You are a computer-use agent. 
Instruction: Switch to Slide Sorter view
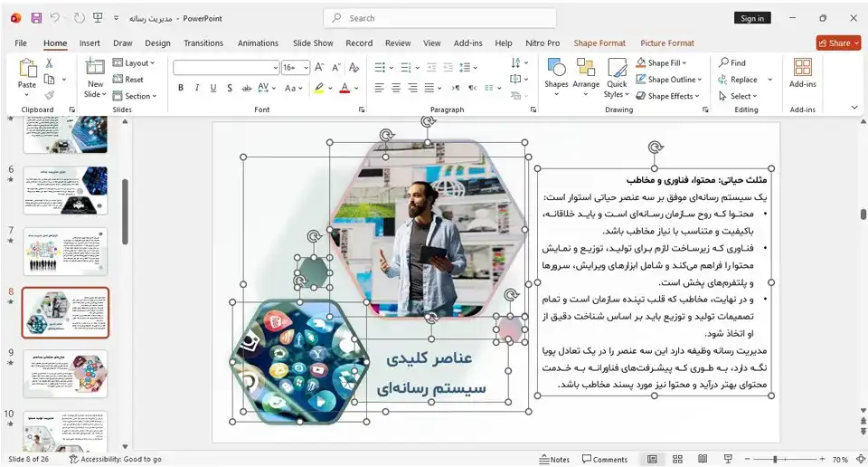[677, 459]
